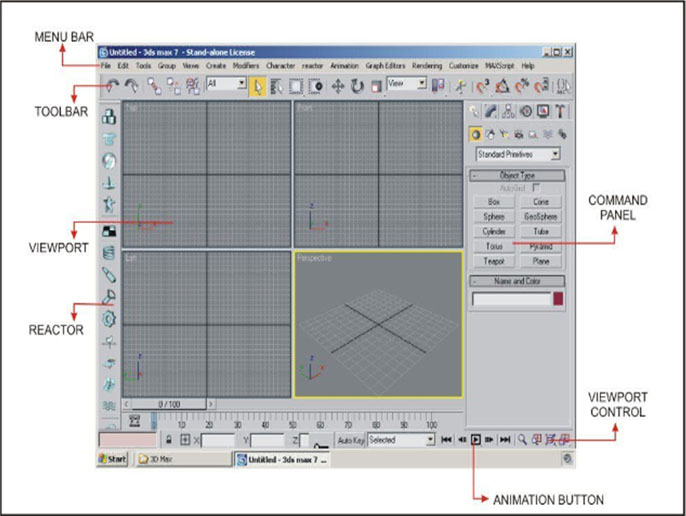Activate the Select Object arrow tool
This screenshot has width=686, height=516.
257,86
